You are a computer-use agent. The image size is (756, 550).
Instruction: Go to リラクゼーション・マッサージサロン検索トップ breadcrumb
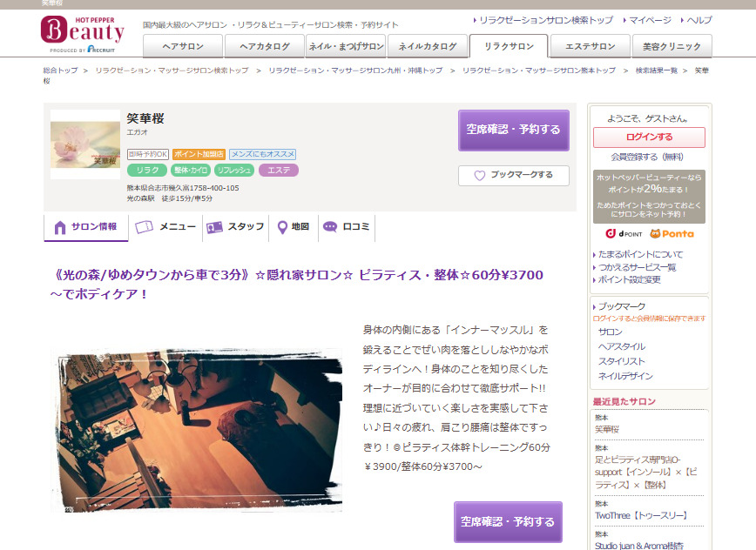[172, 70]
